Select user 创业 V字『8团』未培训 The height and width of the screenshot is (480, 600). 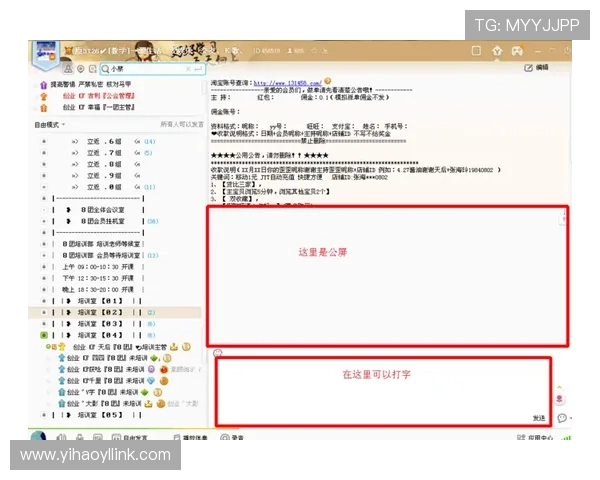(103, 392)
